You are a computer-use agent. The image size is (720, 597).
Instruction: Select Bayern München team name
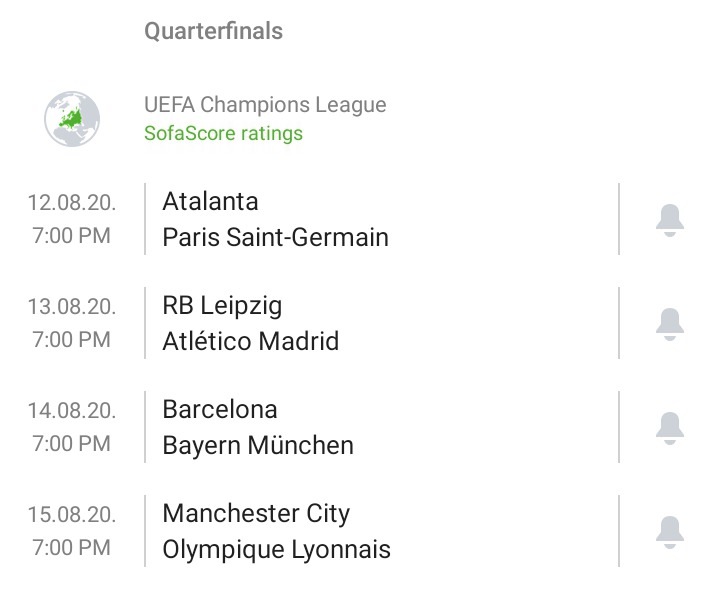click(x=258, y=445)
